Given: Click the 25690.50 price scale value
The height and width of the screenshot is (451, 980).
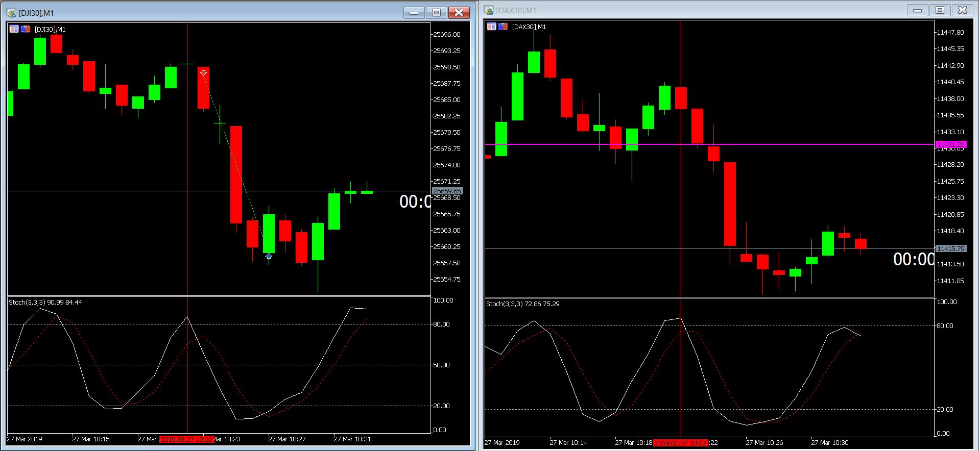Looking at the screenshot, I should (447, 67).
